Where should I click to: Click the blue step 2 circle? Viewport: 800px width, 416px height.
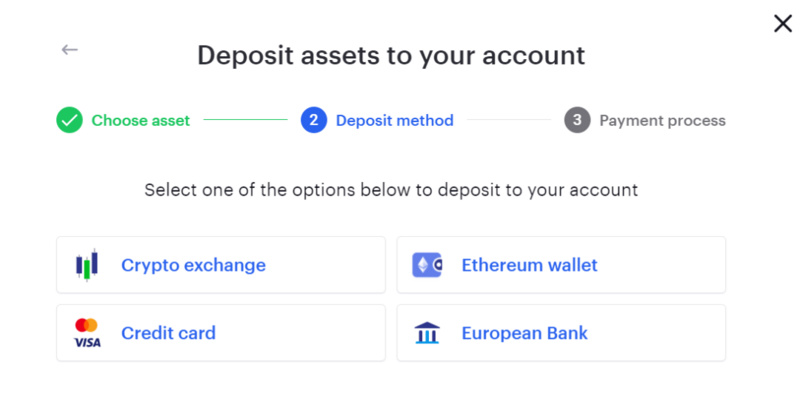pos(314,121)
